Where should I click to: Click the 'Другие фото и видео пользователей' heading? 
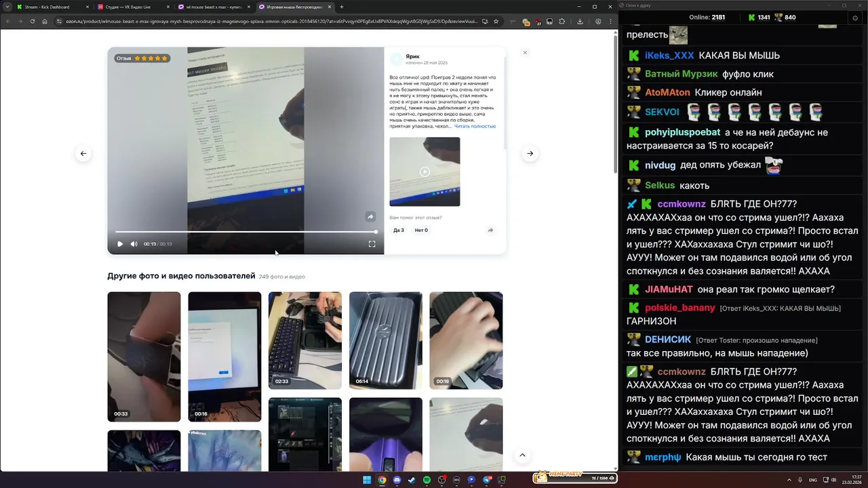pos(181,276)
